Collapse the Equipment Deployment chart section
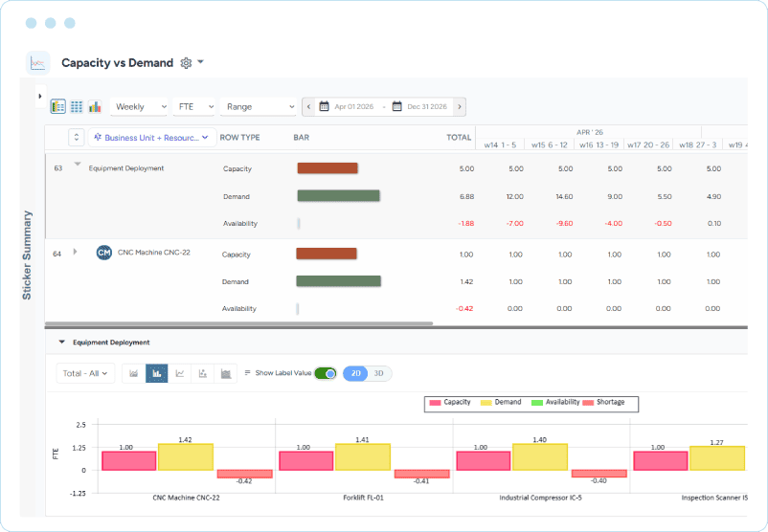The width and height of the screenshot is (768, 532). pos(61,343)
